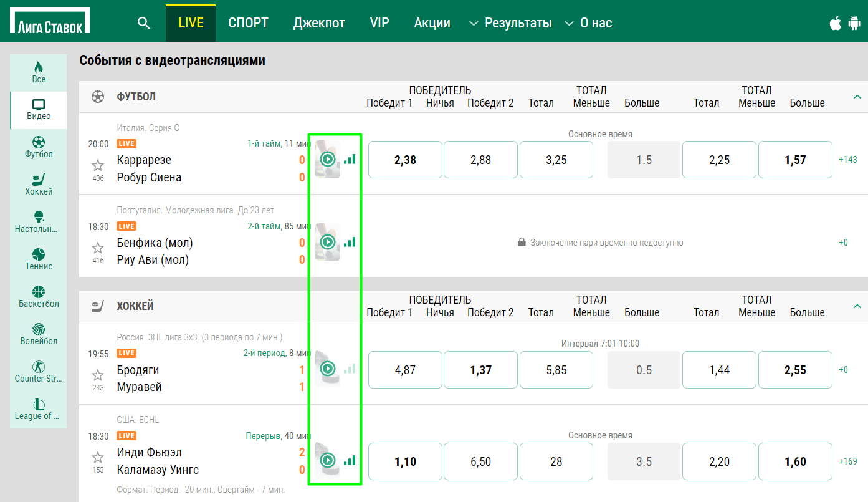Select the Видео sidebar filter
The height and width of the screenshot is (502, 868).
click(39, 110)
